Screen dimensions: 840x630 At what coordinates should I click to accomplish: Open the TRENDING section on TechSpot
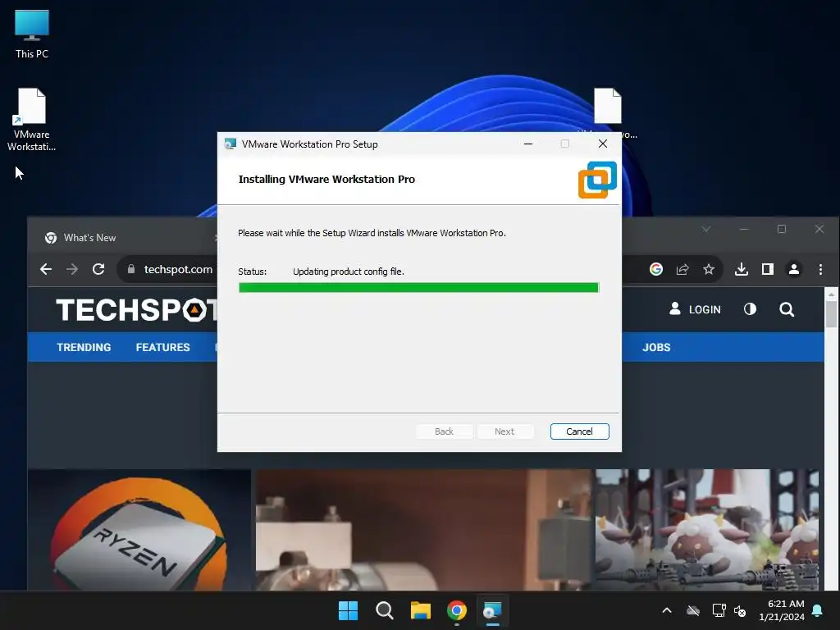coord(84,347)
